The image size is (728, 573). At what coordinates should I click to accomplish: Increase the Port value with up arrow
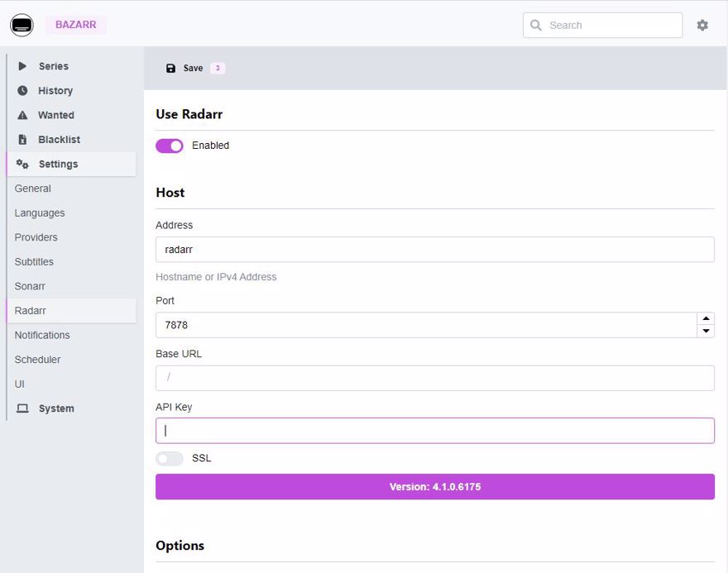pos(706,318)
